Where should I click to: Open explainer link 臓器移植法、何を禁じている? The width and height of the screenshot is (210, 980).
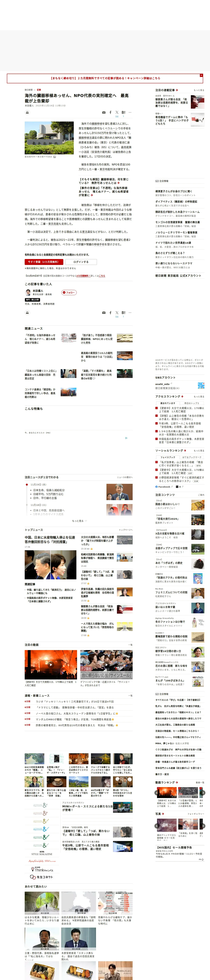pyautogui.click(x=104, y=181)
